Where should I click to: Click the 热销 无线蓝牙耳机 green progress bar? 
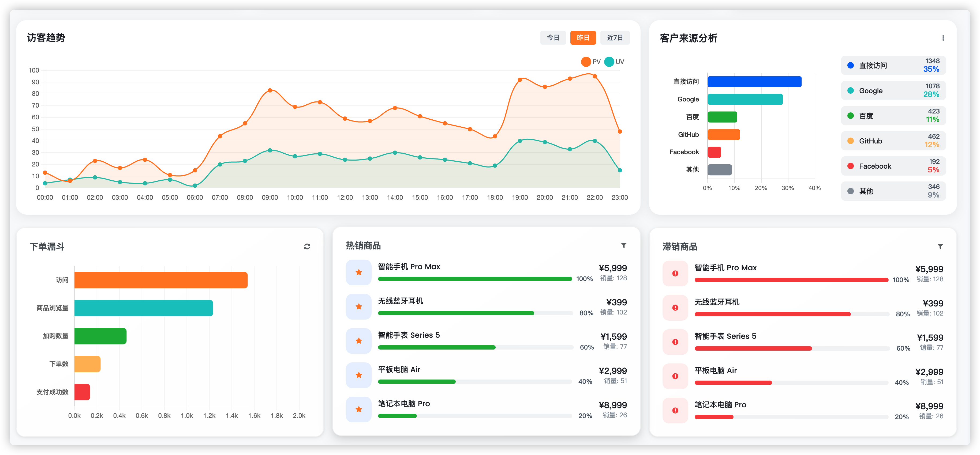pos(456,313)
